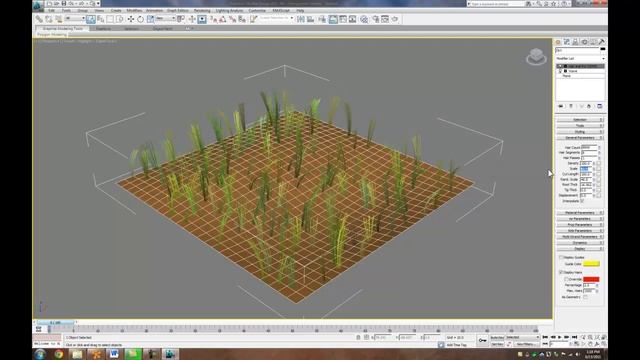The height and width of the screenshot is (360, 640).
Task: Expand the Dynamics rollout
Action: [x=580, y=242]
